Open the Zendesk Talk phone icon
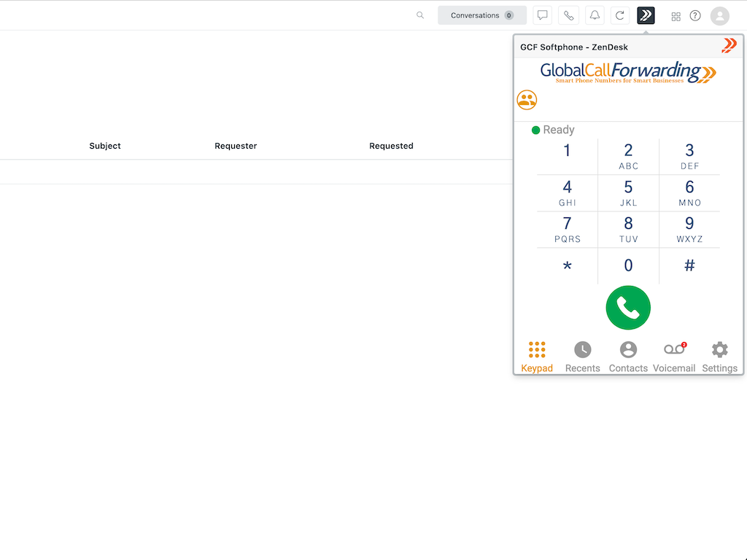The image size is (747, 560). point(568,15)
